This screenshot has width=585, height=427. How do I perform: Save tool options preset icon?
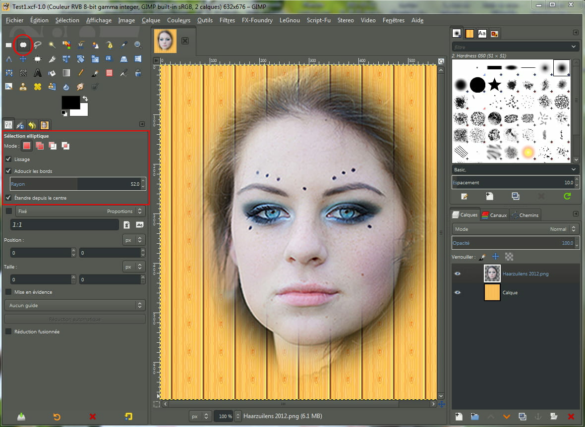[x=21, y=417]
